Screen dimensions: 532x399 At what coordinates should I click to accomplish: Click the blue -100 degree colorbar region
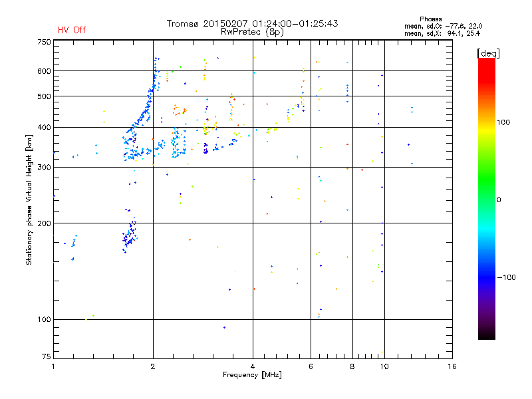coord(487,277)
